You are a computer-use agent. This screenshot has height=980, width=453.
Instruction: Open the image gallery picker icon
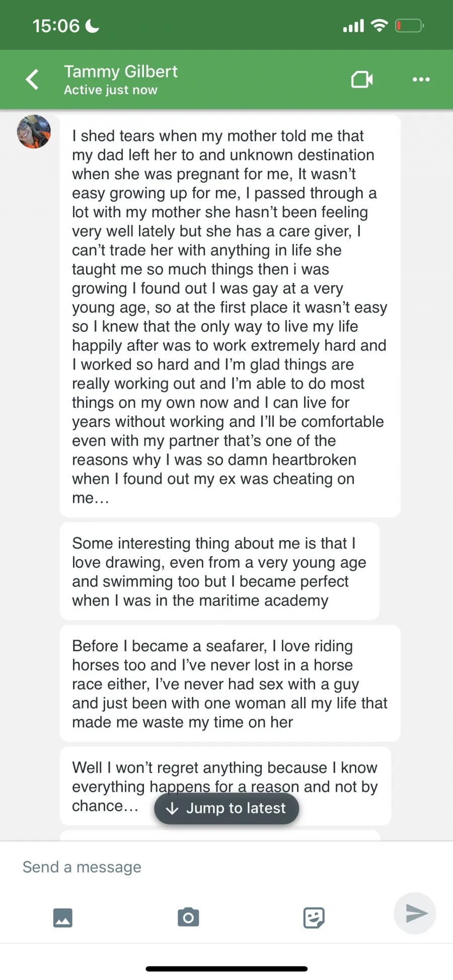[x=63, y=918]
